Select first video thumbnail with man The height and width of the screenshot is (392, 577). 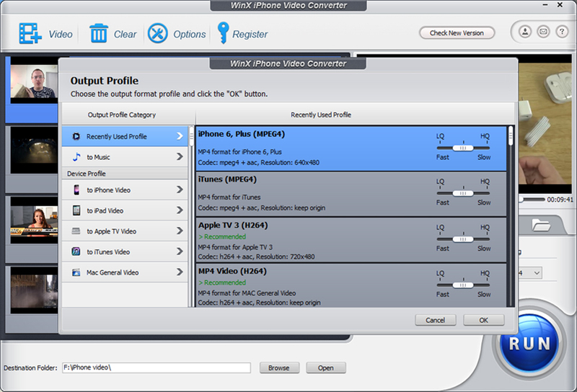34,81
